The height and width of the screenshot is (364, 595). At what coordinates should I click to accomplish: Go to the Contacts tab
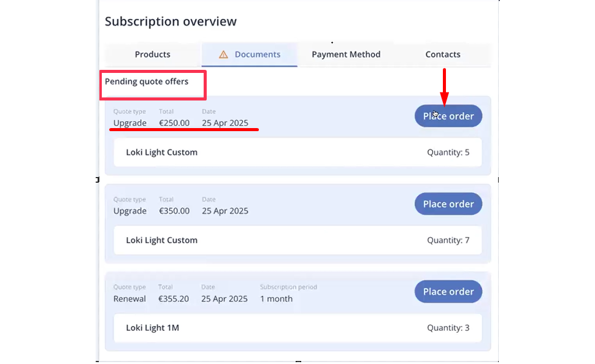click(443, 54)
